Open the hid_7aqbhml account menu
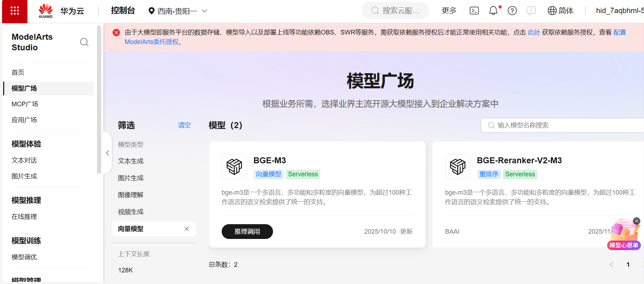This screenshot has width=644, height=284. pyautogui.click(x=620, y=11)
